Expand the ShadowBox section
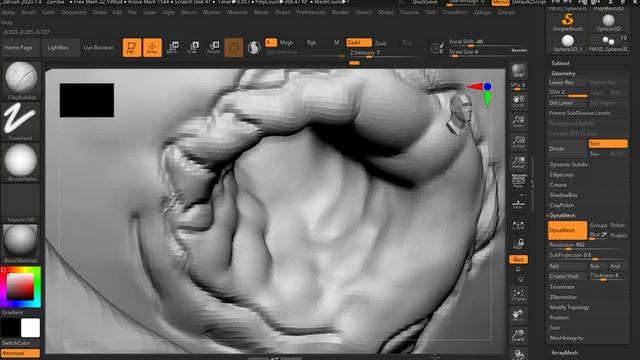Screen dimensions: 640x360 point(563,195)
